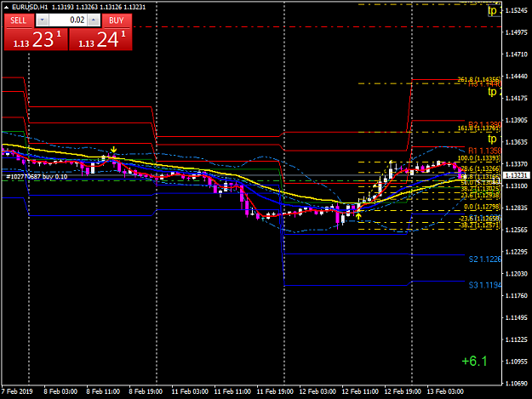Click the 7 Feb 2019 date label

pos(17,391)
